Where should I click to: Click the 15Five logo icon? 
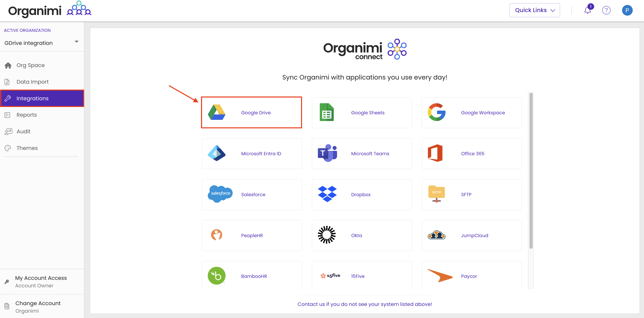[330, 276]
